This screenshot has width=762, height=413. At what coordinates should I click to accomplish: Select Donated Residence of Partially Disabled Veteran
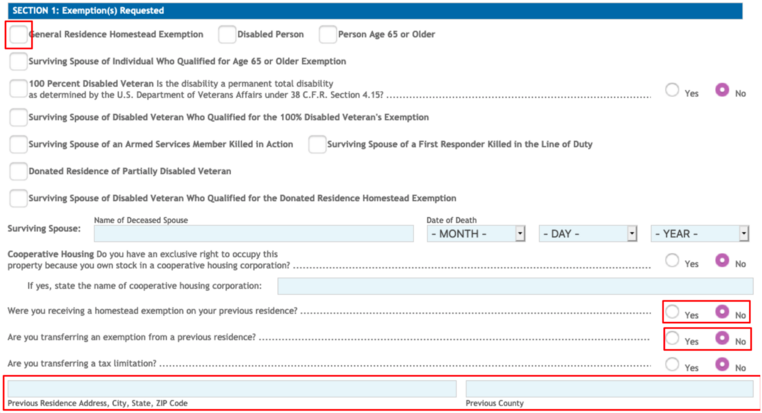(x=18, y=171)
